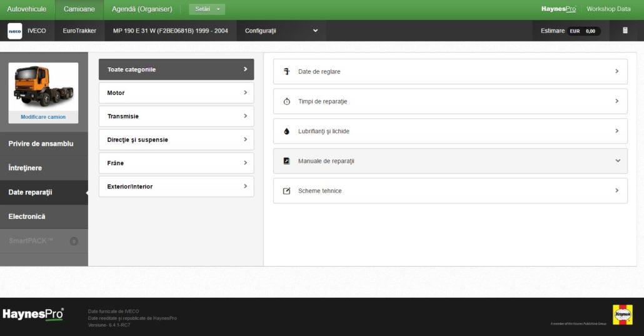Select Toate categoriile category
Viewport: 644px width, 336px height.
coord(176,69)
